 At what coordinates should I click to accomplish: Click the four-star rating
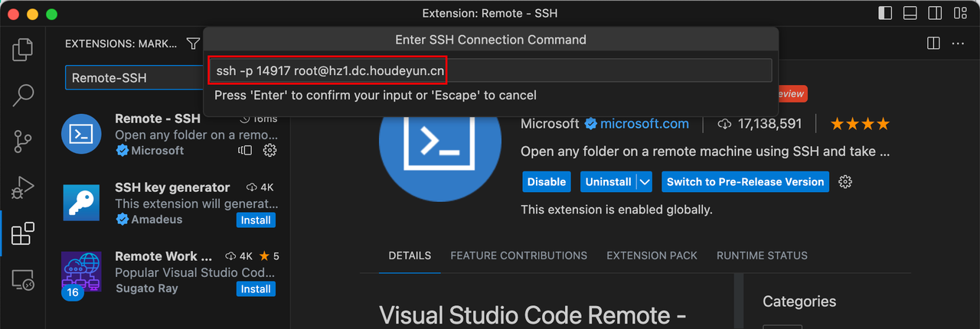pos(860,124)
